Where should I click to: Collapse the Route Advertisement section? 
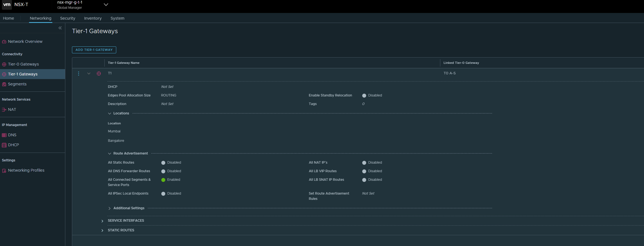click(110, 154)
